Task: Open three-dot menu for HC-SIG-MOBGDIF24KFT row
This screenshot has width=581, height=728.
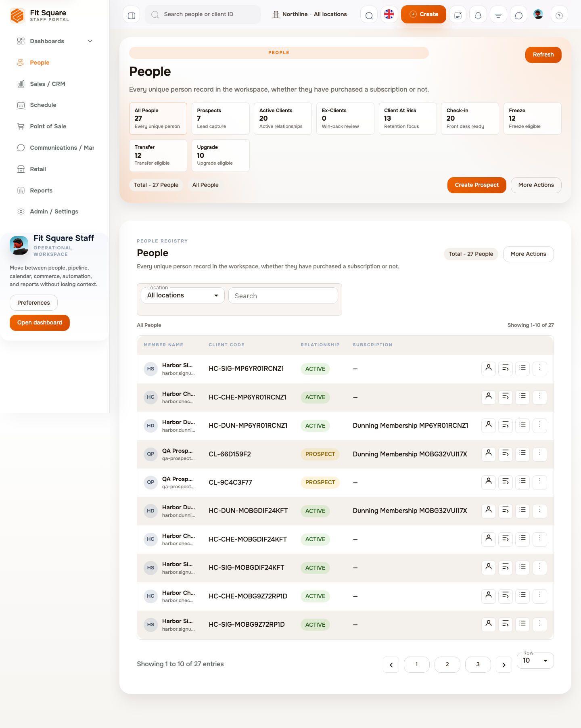Action: pyautogui.click(x=540, y=567)
